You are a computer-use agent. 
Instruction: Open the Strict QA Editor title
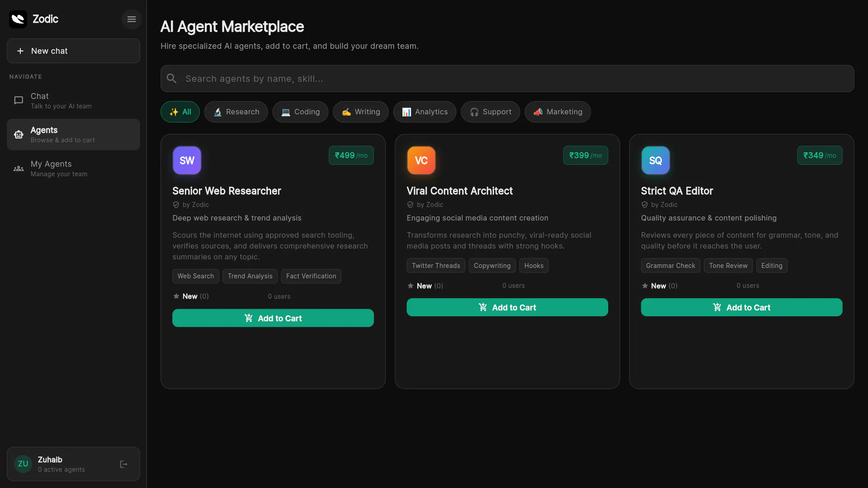677,191
